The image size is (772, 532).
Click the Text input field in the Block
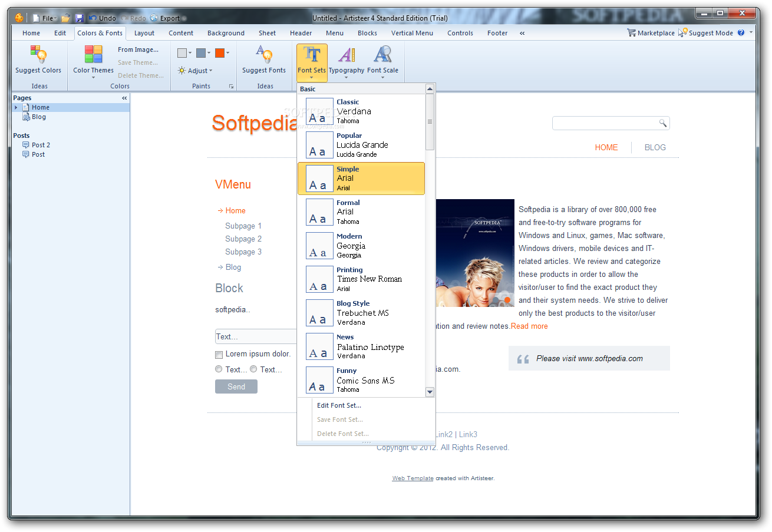point(256,336)
